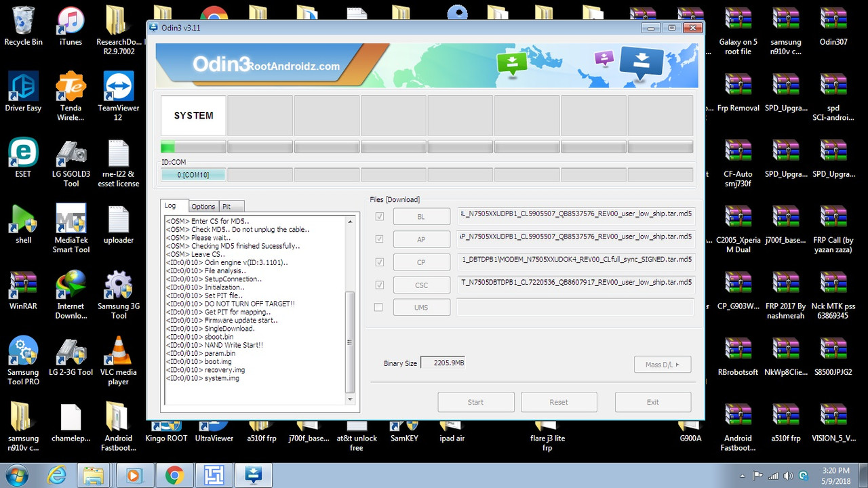Screen dimensions: 868x488
Task: Select the FRP Call by yazan zaza archive
Action: pyautogui.click(x=833, y=229)
